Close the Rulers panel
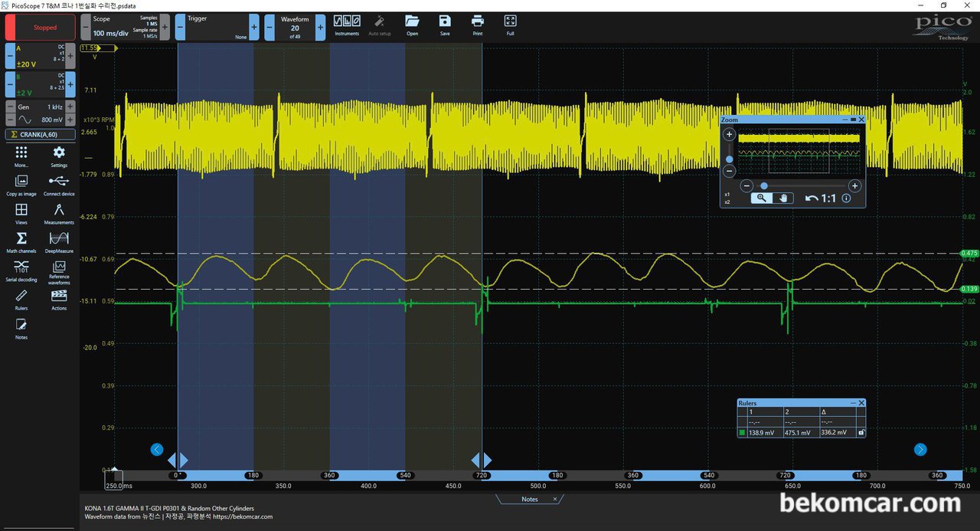980x531 pixels. pyautogui.click(x=861, y=403)
